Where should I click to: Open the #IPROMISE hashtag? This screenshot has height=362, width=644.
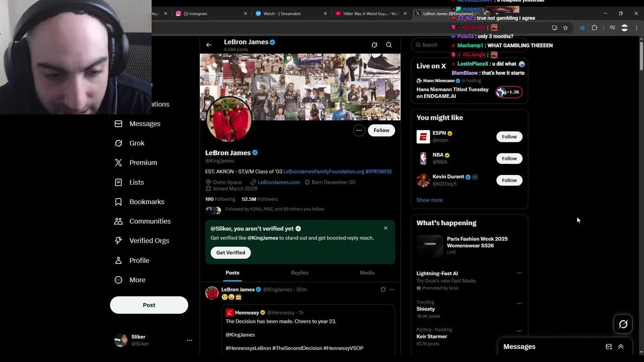379,171
